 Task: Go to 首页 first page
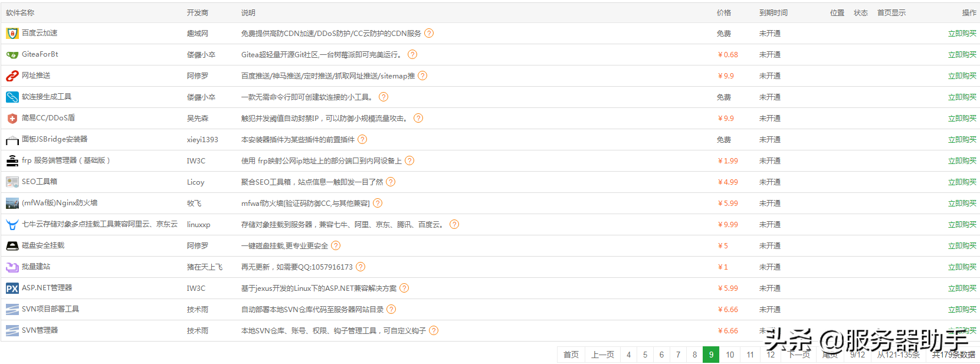click(x=571, y=355)
